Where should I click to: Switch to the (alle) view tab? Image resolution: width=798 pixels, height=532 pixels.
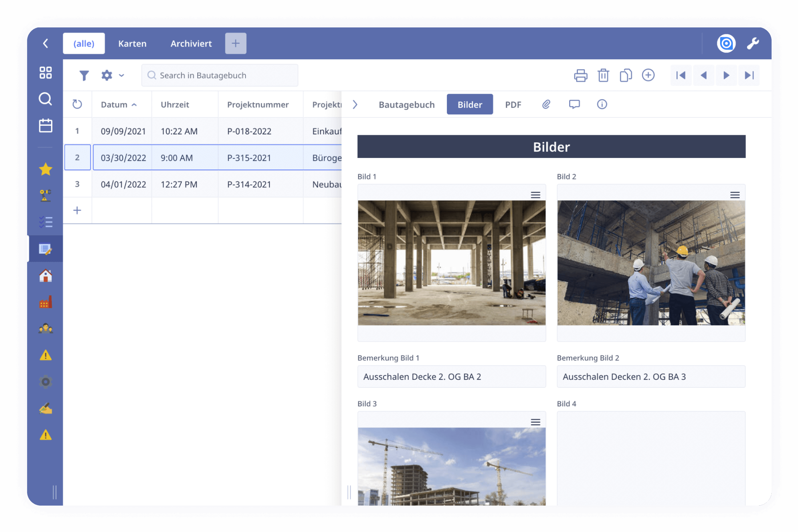(x=84, y=43)
